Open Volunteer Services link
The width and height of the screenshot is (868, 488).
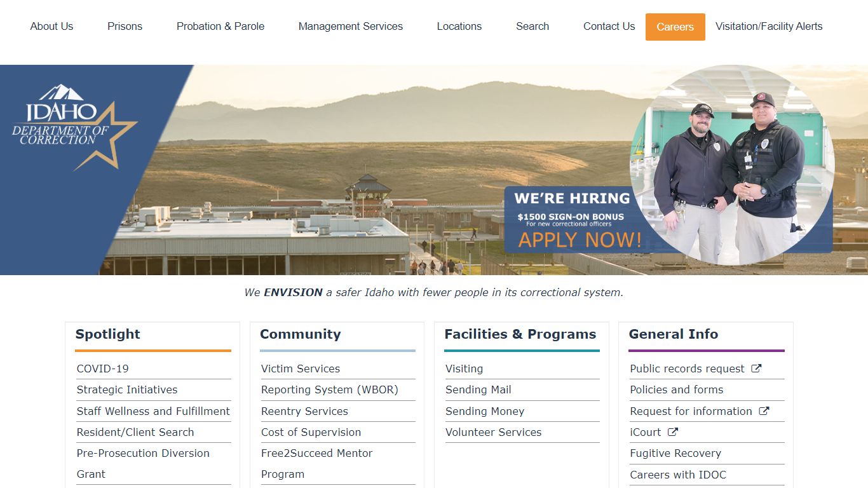(494, 432)
